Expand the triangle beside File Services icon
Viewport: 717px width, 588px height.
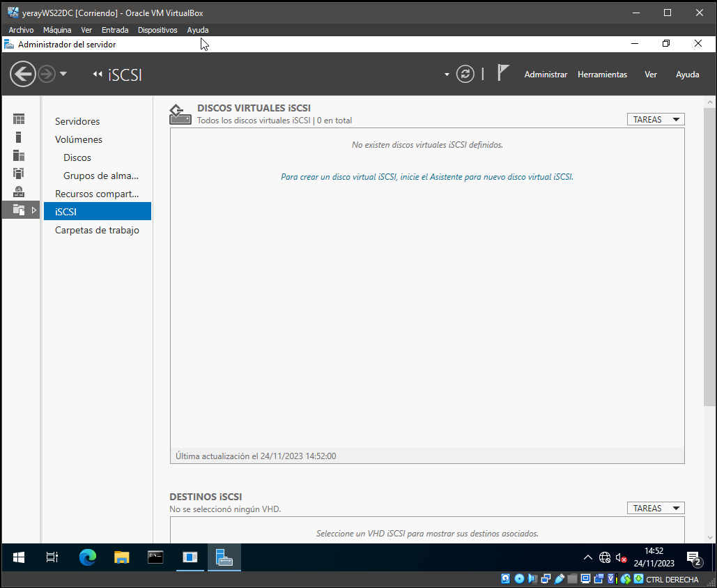click(x=34, y=210)
